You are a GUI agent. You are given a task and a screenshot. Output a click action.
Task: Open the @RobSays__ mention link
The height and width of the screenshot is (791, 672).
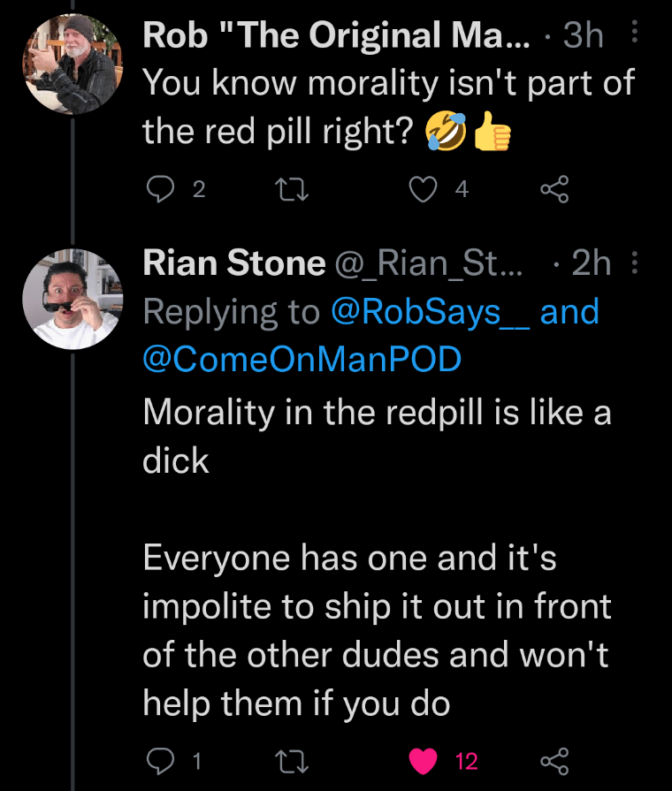pyautogui.click(x=431, y=312)
